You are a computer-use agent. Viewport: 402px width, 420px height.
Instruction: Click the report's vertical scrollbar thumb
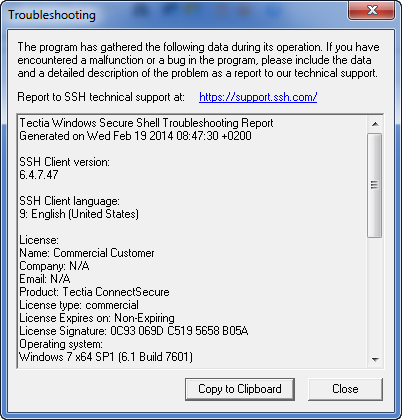(375, 185)
